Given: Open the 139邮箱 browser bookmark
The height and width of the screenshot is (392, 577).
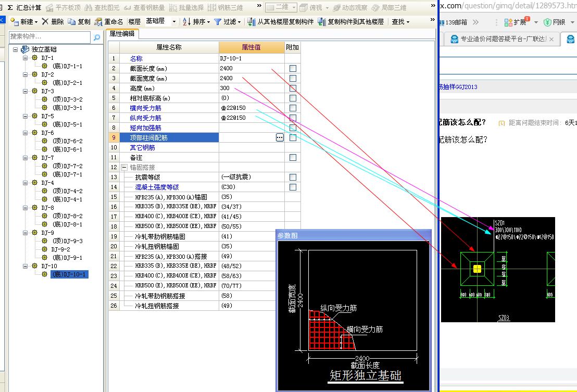Looking at the screenshot, I should 454,22.
